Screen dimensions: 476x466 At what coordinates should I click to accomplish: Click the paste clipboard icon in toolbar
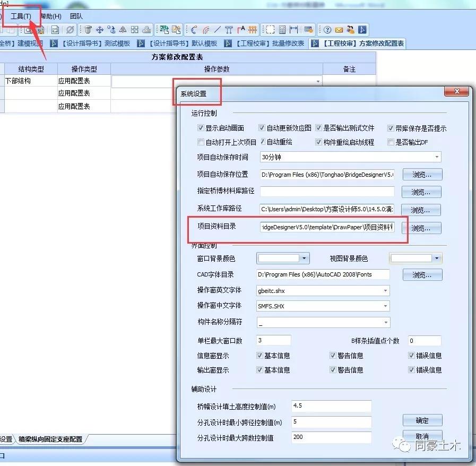(x=176, y=30)
